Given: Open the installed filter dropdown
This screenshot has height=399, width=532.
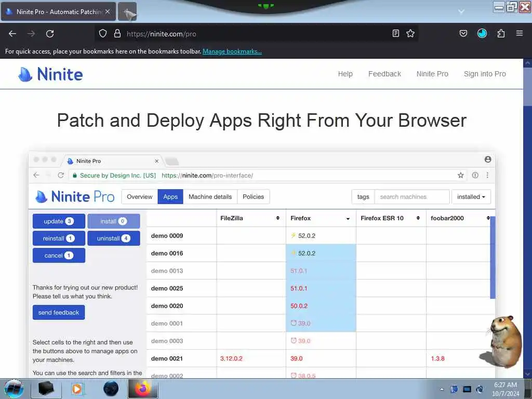Looking at the screenshot, I should (x=471, y=197).
